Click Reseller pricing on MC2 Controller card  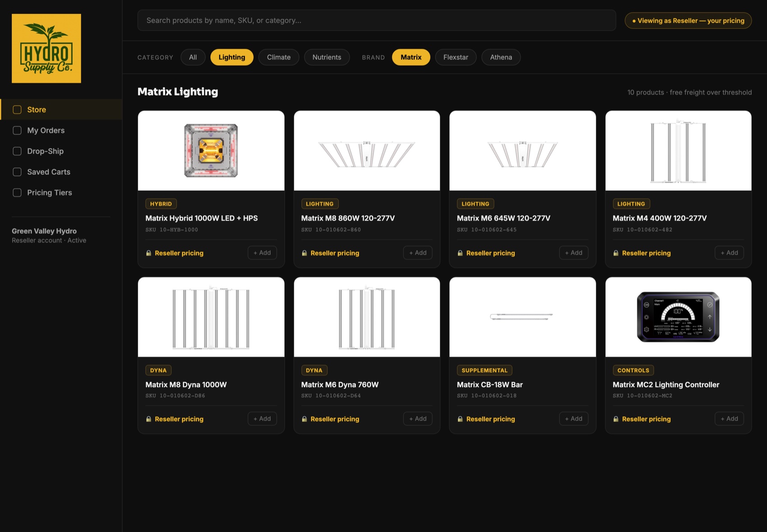647,419
